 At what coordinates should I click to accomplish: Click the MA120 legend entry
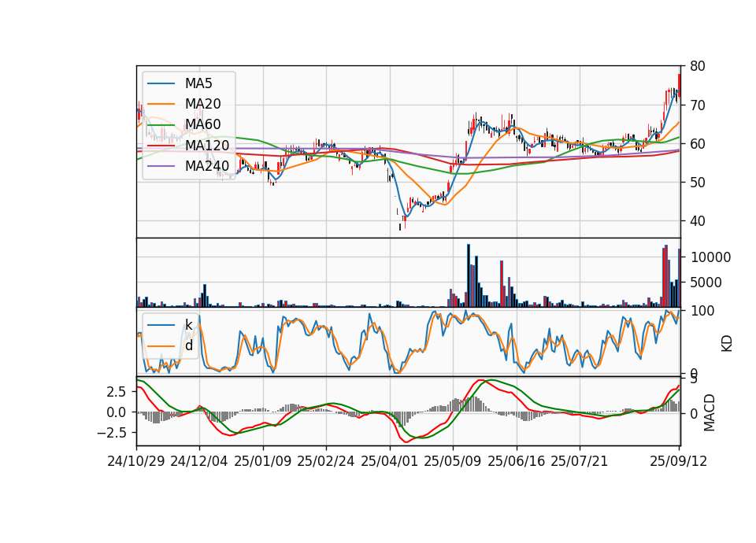pyautogui.click(x=188, y=145)
